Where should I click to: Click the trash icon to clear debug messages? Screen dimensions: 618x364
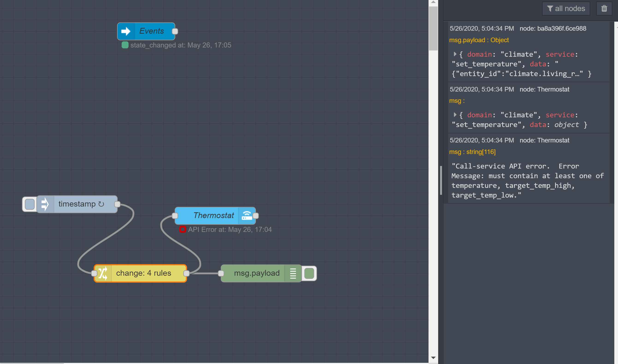(x=604, y=9)
